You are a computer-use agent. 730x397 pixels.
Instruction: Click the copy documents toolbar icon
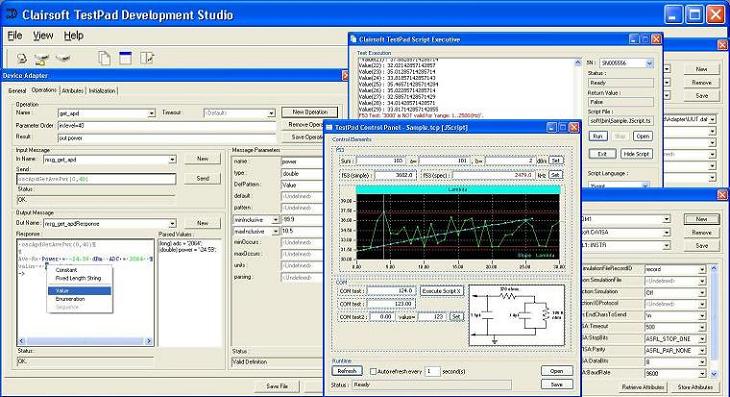pos(104,58)
